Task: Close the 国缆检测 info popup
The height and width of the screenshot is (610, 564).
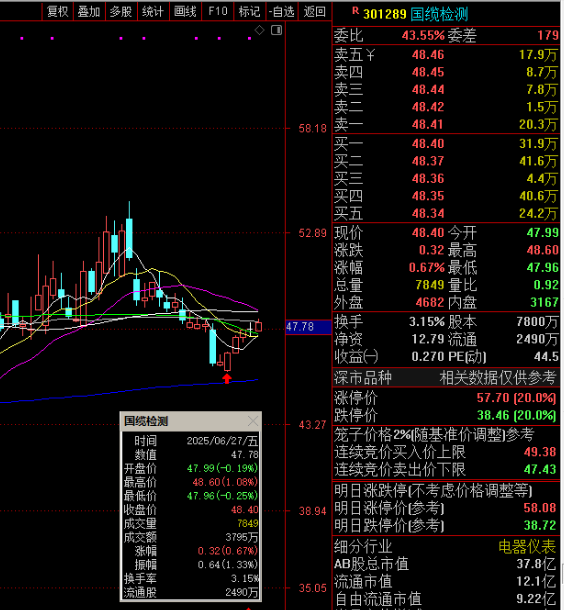Action: (253, 421)
